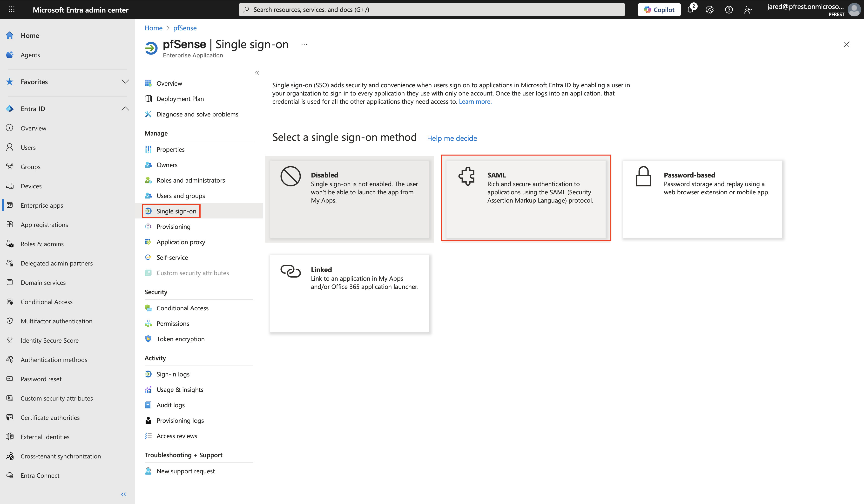This screenshot has height=504, width=864.
Task: Open the Help me decide link
Action: tap(452, 138)
